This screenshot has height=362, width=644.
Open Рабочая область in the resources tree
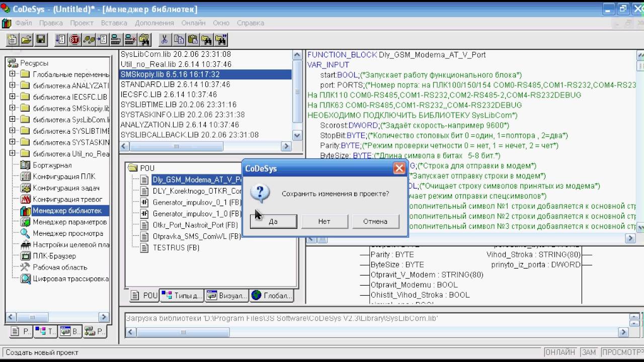click(x=60, y=267)
